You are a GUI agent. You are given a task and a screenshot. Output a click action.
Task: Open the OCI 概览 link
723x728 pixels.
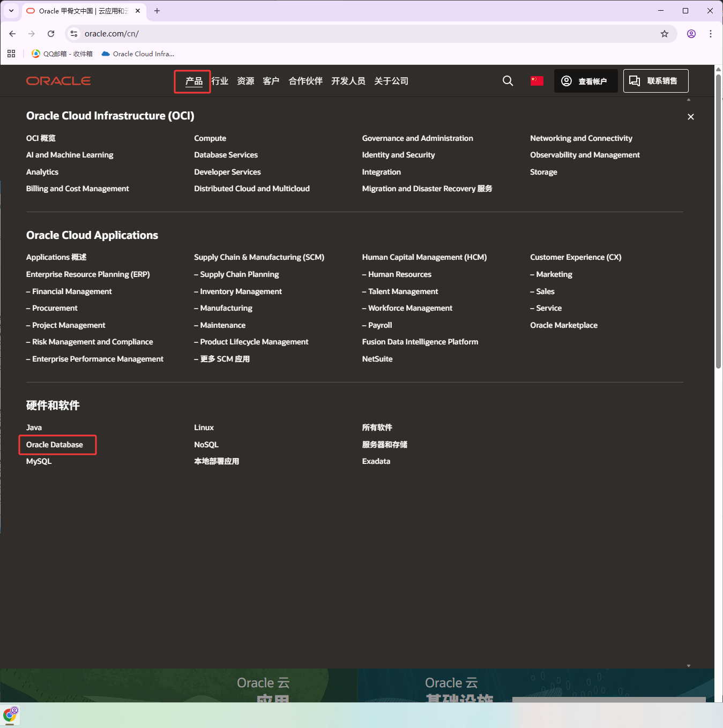click(x=41, y=138)
